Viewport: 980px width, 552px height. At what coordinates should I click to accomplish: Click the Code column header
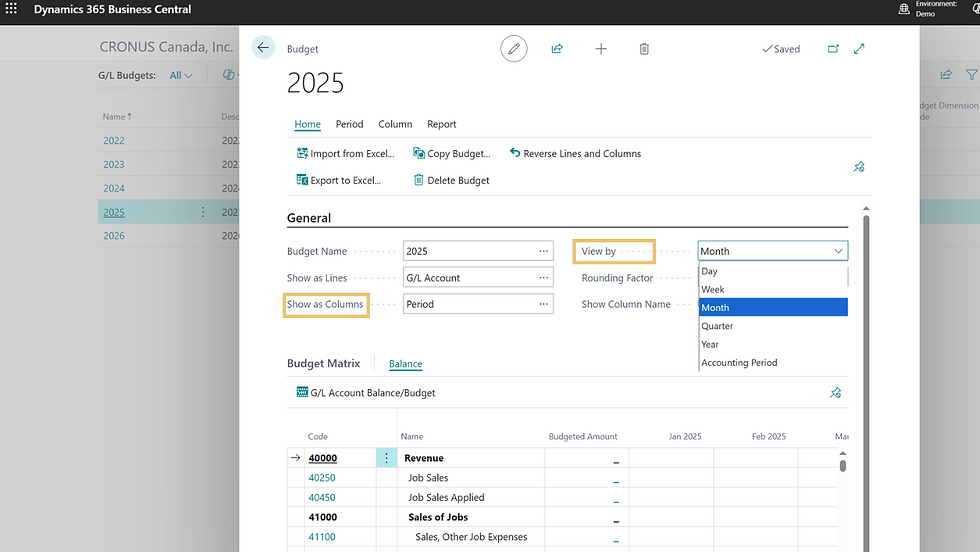click(x=318, y=436)
